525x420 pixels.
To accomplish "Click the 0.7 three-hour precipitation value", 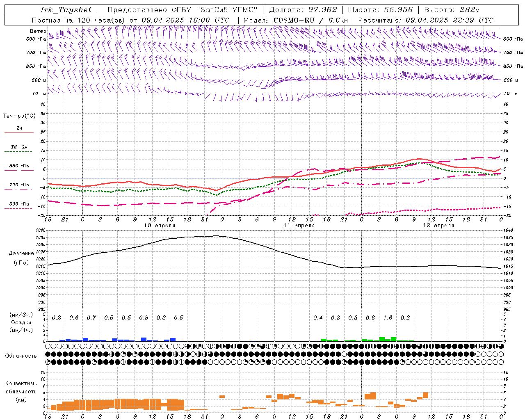I will [x=91, y=318].
